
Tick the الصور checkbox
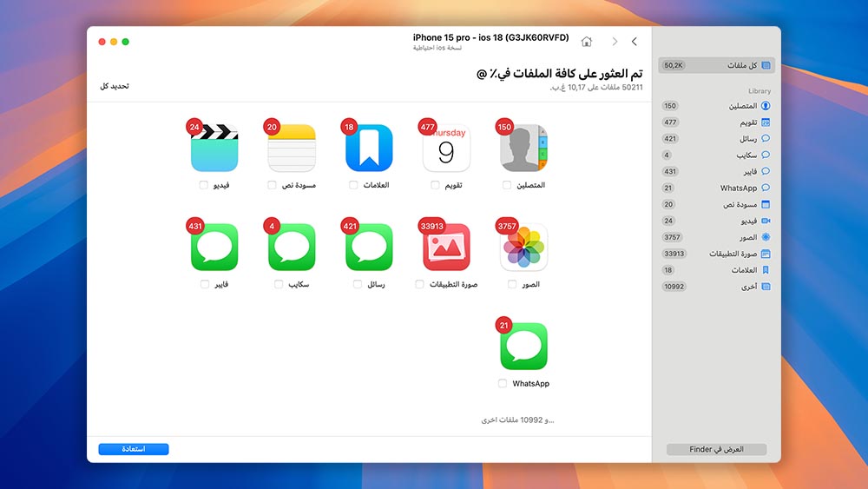512,284
